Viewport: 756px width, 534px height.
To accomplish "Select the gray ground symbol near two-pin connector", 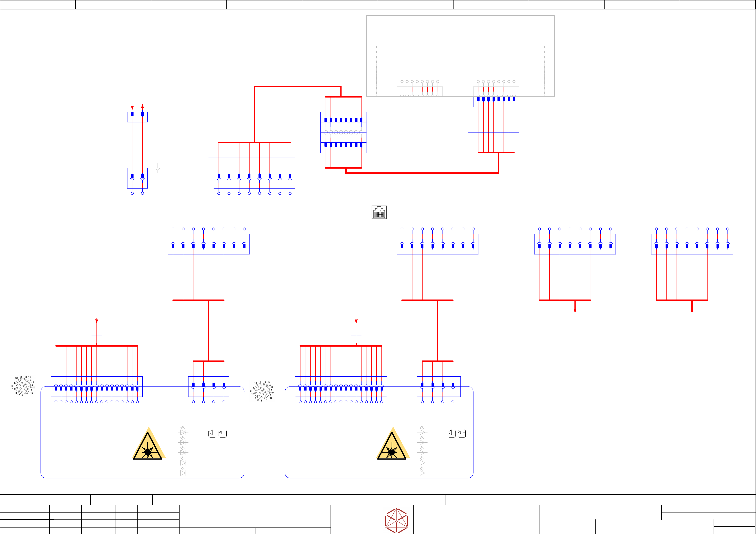I will click(x=158, y=168).
